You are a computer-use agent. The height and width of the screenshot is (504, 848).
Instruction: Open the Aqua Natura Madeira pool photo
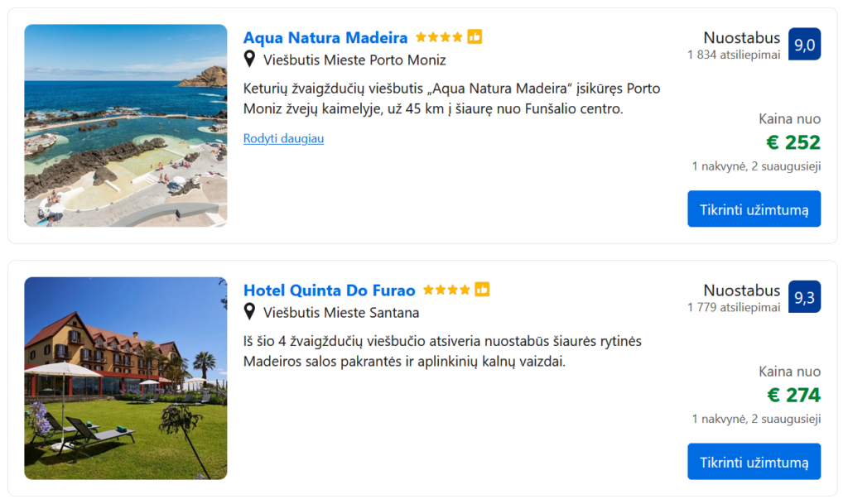coord(126,126)
